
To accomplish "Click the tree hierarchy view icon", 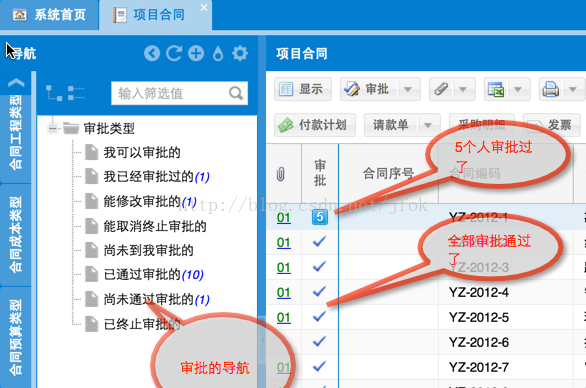I will pyautogui.click(x=54, y=93).
